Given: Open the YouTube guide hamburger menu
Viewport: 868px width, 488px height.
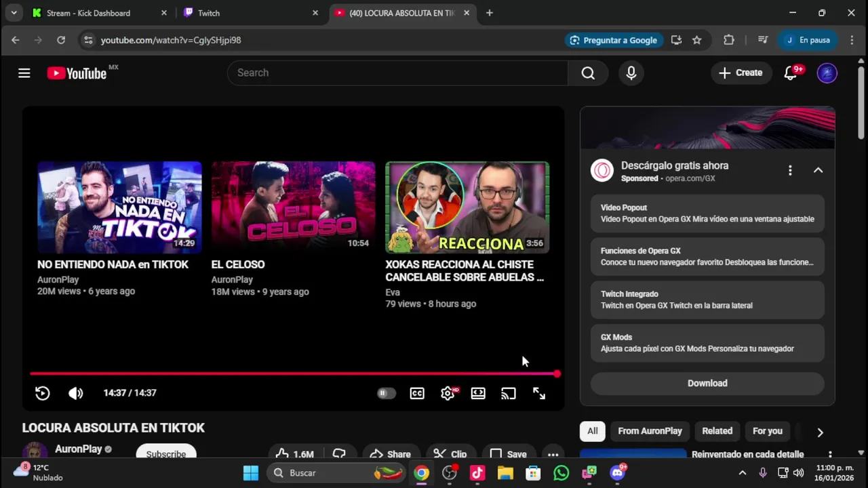Looking at the screenshot, I should 24,73.
